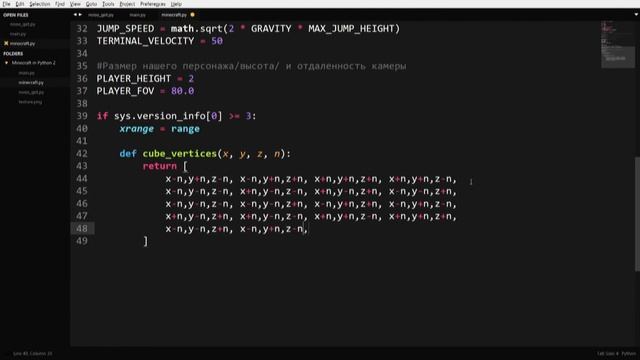Open the Python syntax selector in status bar
Viewport: 640px width, 360px height.
(x=629, y=353)
